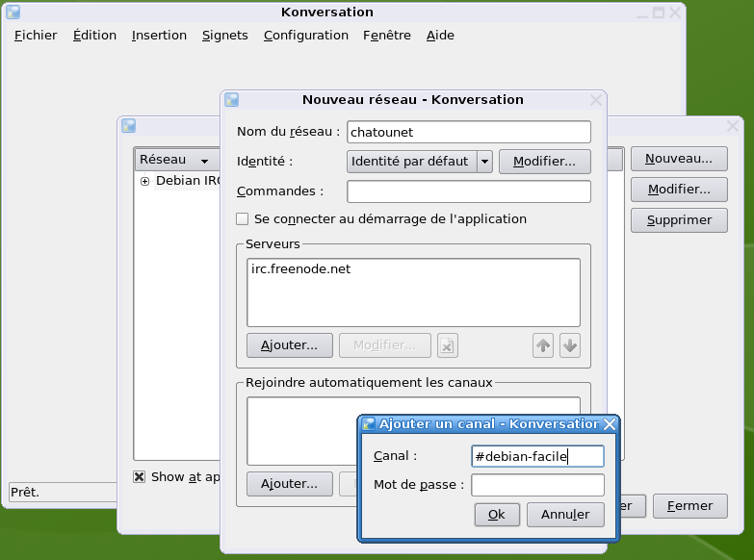The width and height of the screenshot is (754, 560).
Task: Click the delete server icon button
Action: 447,345
